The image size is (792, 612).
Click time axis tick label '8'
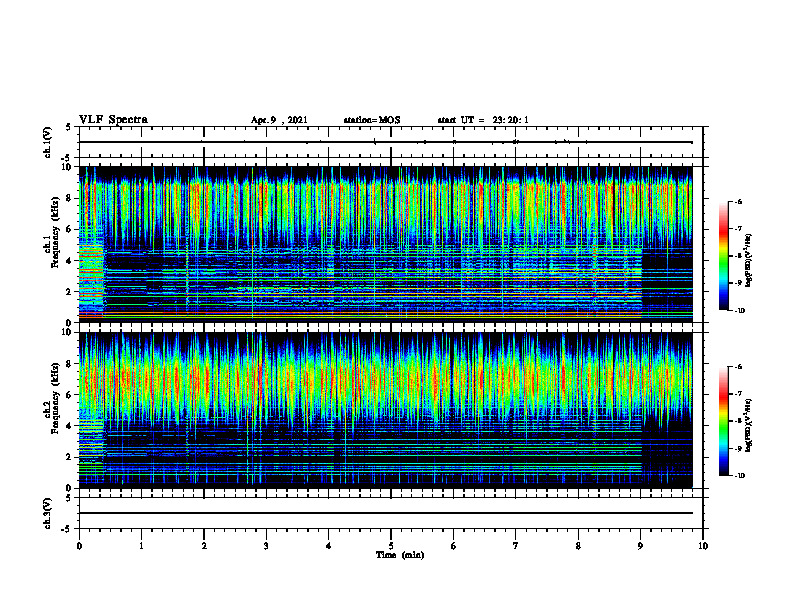pyautogui.click(x=578, y=546)
